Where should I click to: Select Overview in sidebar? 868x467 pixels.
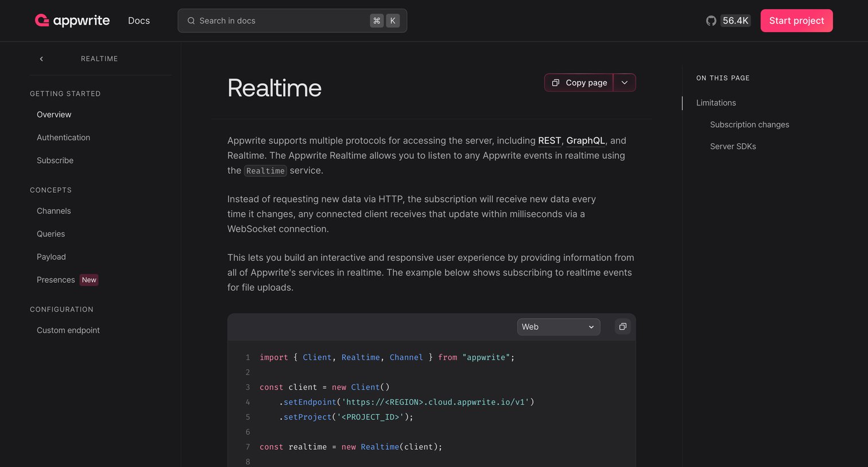point(54,115)
